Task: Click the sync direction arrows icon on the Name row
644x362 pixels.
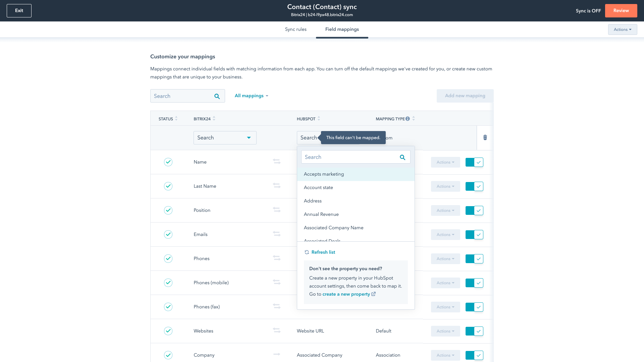Action: (277, 162)
